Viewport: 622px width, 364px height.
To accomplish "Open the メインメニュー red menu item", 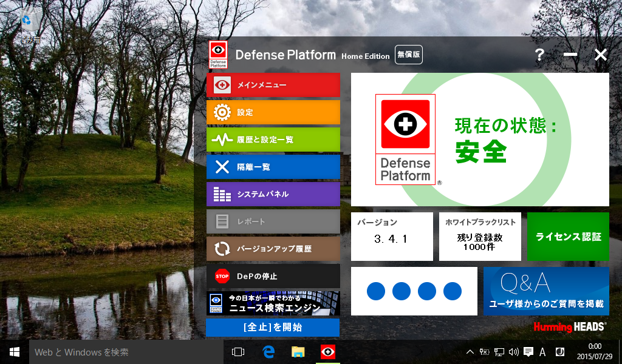I will (273, 85).
